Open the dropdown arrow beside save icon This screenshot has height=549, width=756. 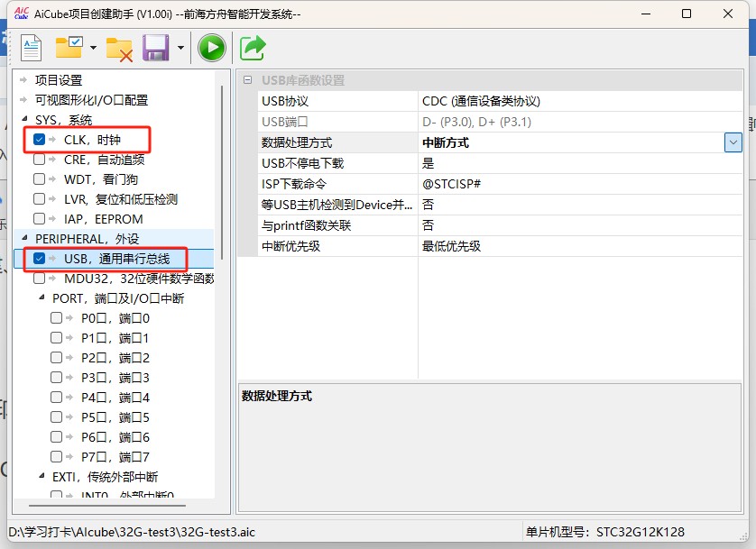[x=180, y=48]
